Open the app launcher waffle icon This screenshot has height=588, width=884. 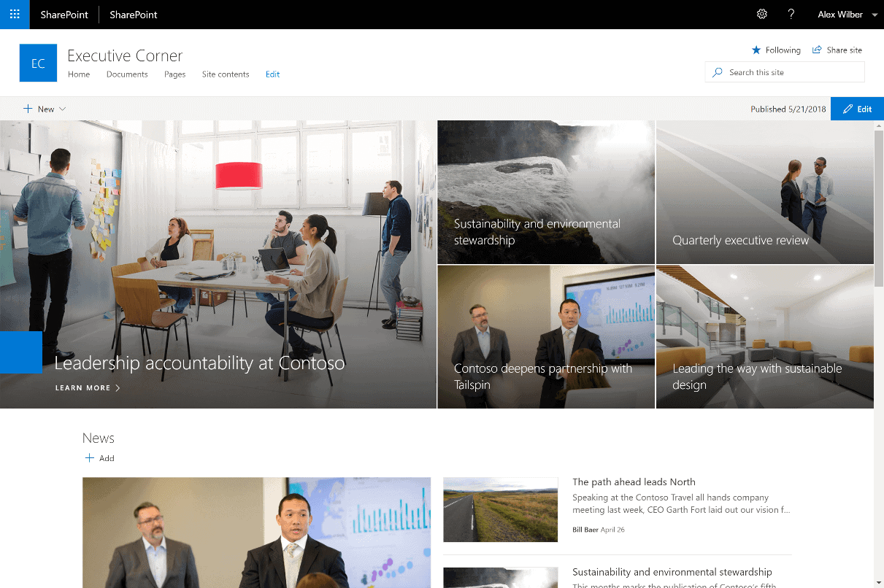[x=15, y=15]
